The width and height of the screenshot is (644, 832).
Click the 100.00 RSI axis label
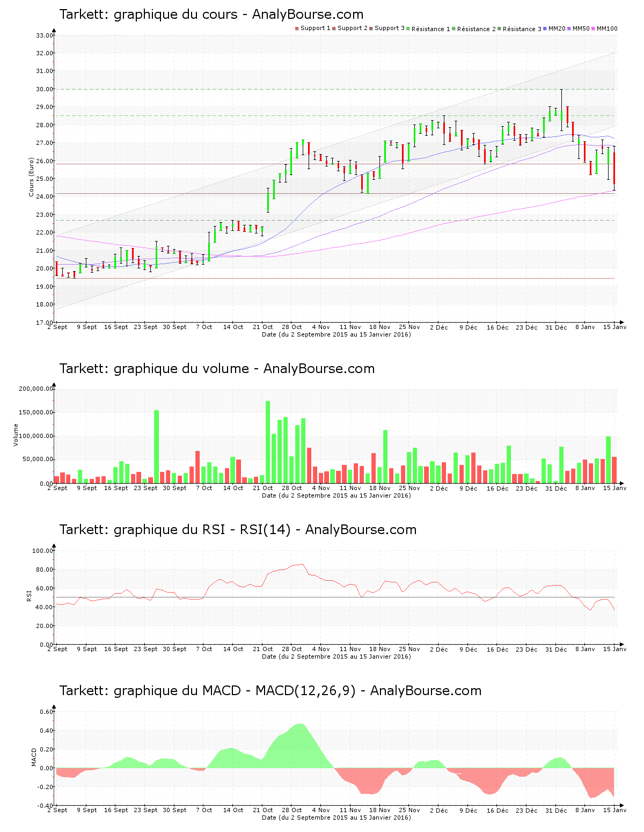(43, 551)
